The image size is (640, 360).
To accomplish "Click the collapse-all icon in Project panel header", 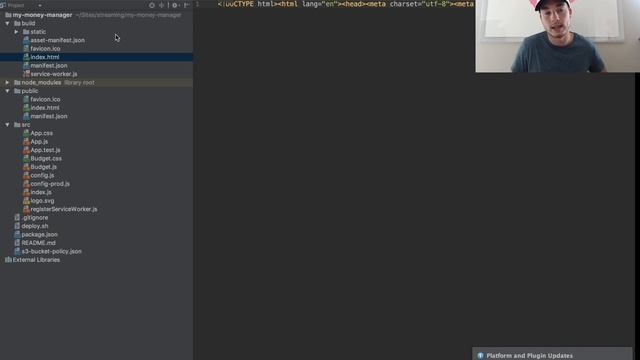I will 162,5.
